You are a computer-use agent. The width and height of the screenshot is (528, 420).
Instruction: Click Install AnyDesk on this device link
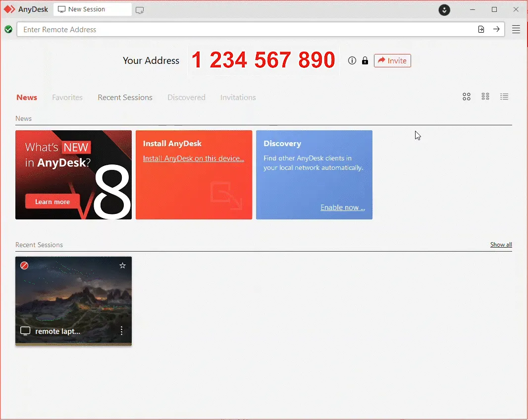click(193, 158)
